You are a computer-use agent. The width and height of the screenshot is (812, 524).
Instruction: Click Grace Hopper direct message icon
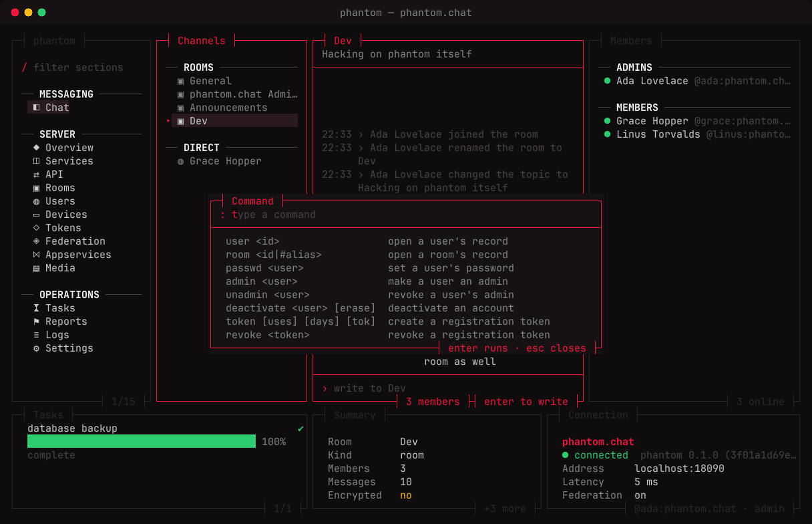point(180,161)
